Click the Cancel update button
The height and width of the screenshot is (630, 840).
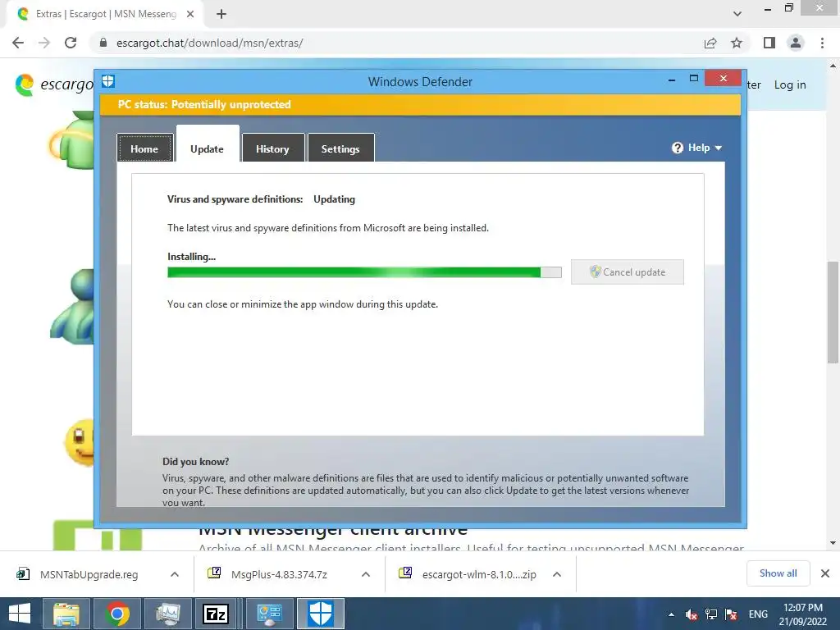(628, 272)
